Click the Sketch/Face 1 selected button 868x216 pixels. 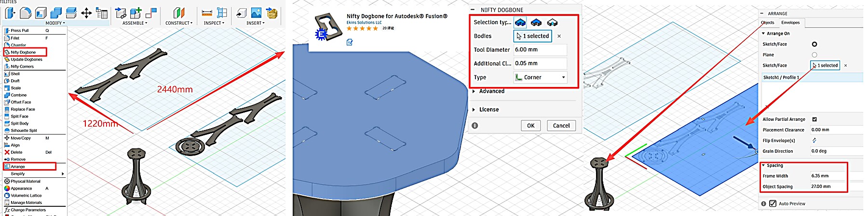tap(825, 65)
